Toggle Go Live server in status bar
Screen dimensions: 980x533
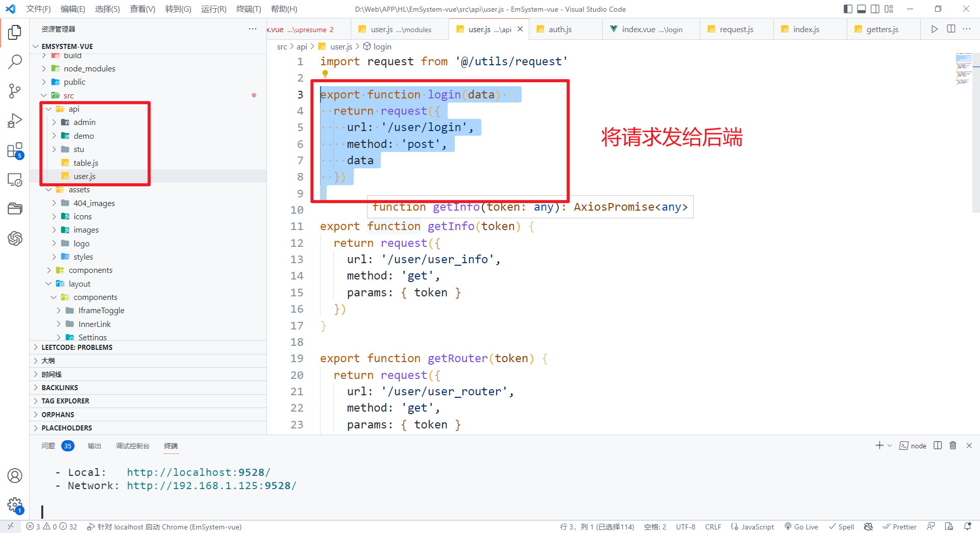(801, 527)
